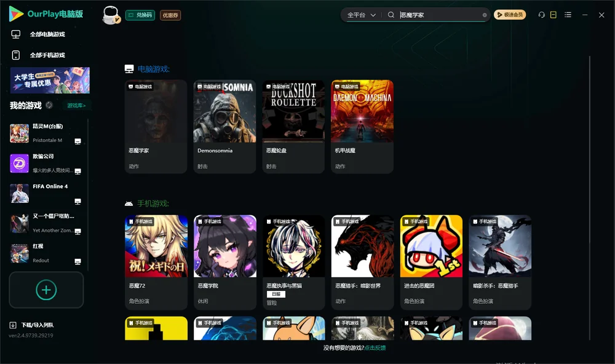
Task: Click the PC icon beside Pristontale M
Action: pos(77,141)
